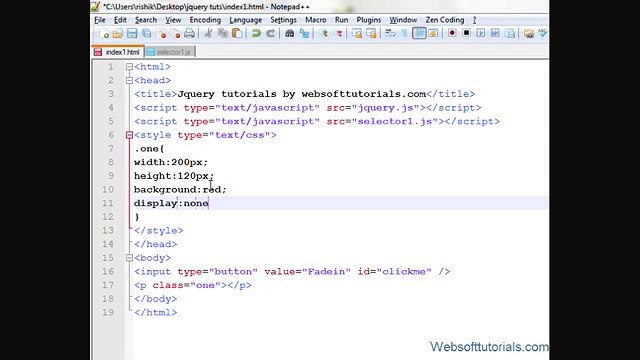Click the 'selector1.js' src value in the code
640x360 pixels.
[394, 122]
